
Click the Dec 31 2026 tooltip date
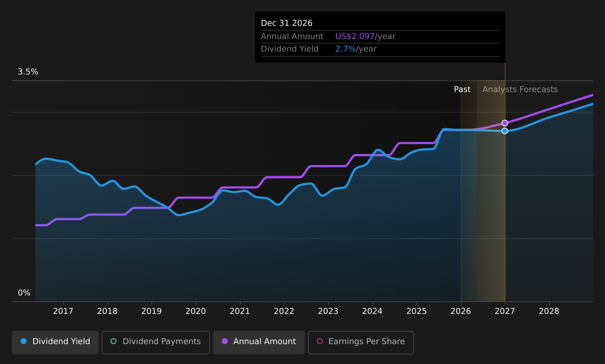(x=287, y=23)
